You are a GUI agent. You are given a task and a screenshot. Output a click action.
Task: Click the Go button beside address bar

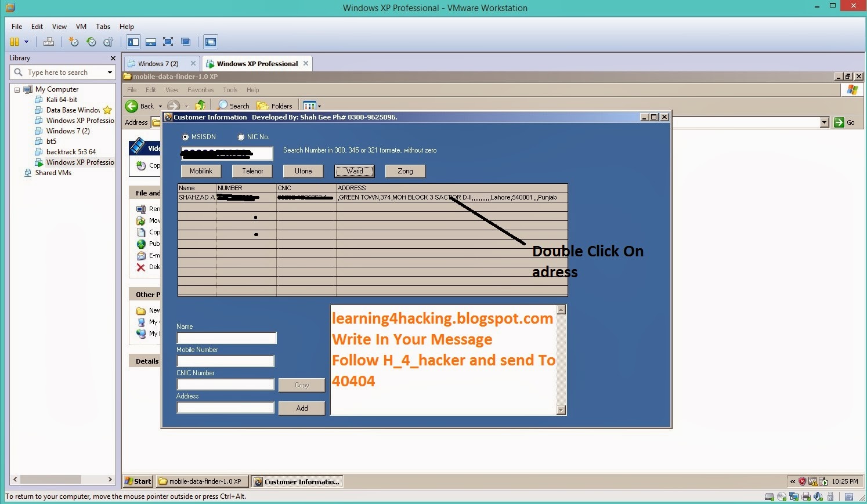pyautogui.click(x=844, y=122)
